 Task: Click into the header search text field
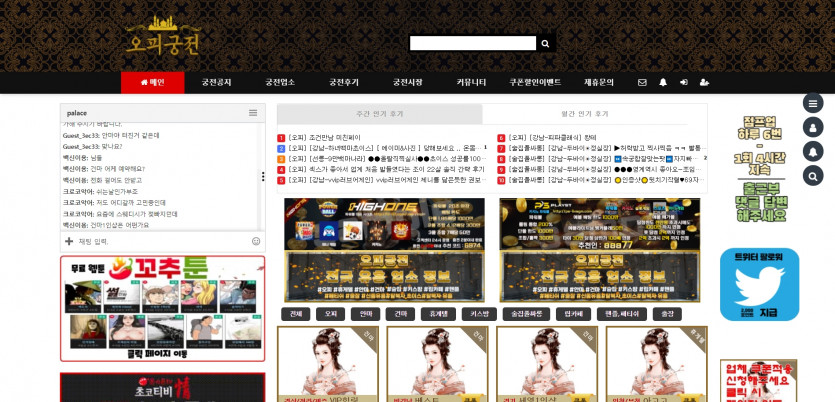[473, 44]
